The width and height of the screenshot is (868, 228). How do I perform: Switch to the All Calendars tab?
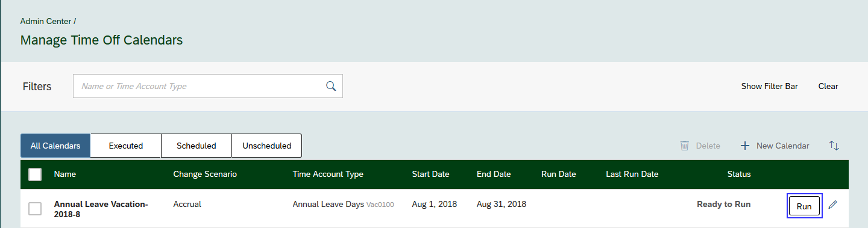(x=55, y=146)
